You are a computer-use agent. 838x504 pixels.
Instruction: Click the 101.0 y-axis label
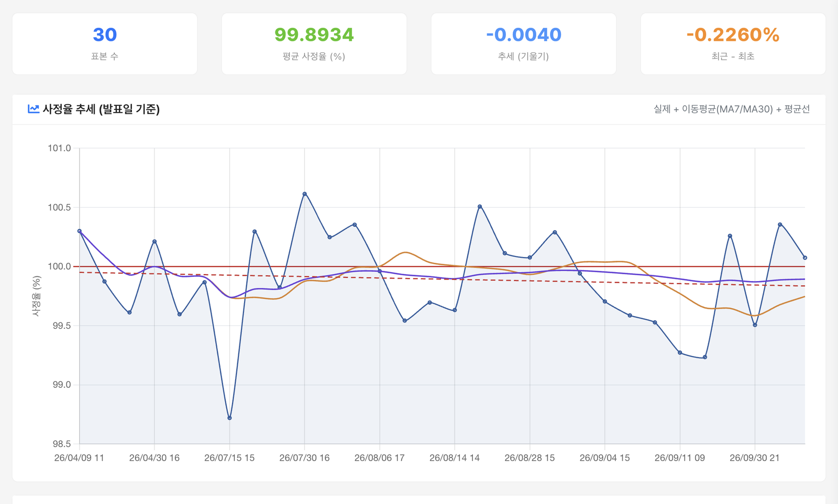[59, 148]
